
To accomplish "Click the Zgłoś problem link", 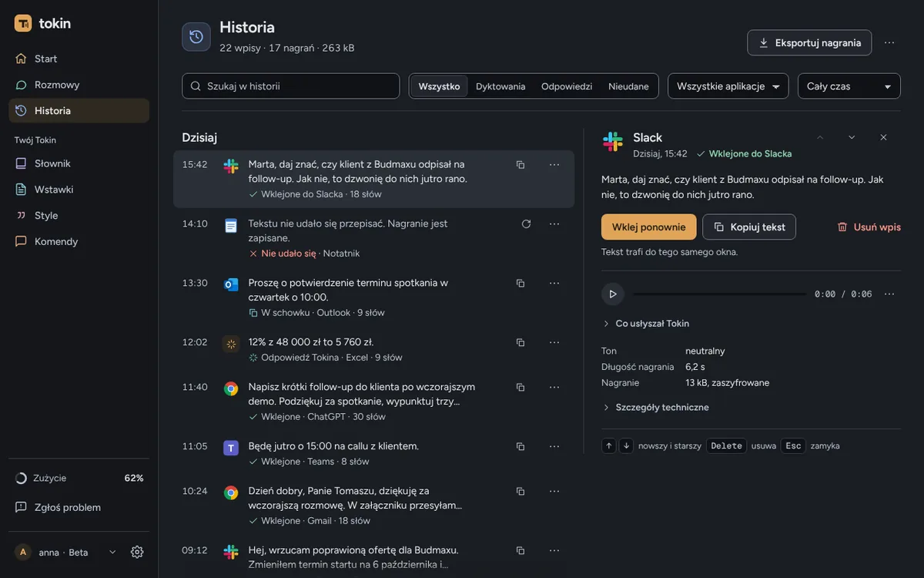I will pos(79,507).
